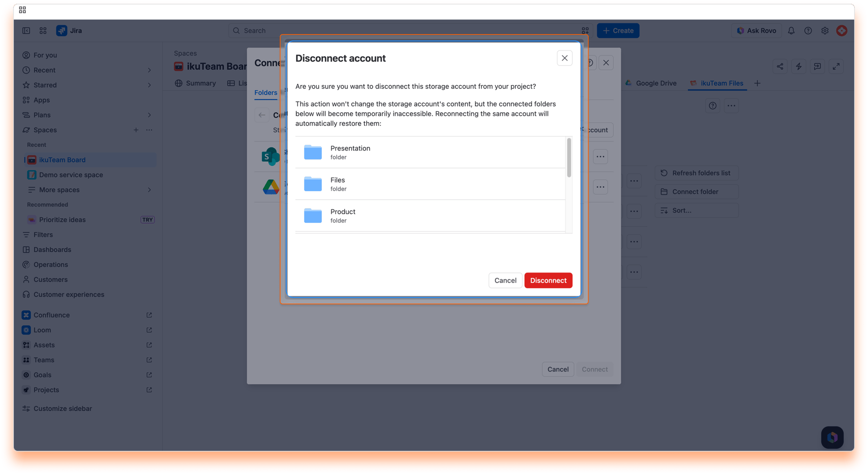
Task: Open the notifications bell
Action: pyautogui.click(x=791, y=30)
